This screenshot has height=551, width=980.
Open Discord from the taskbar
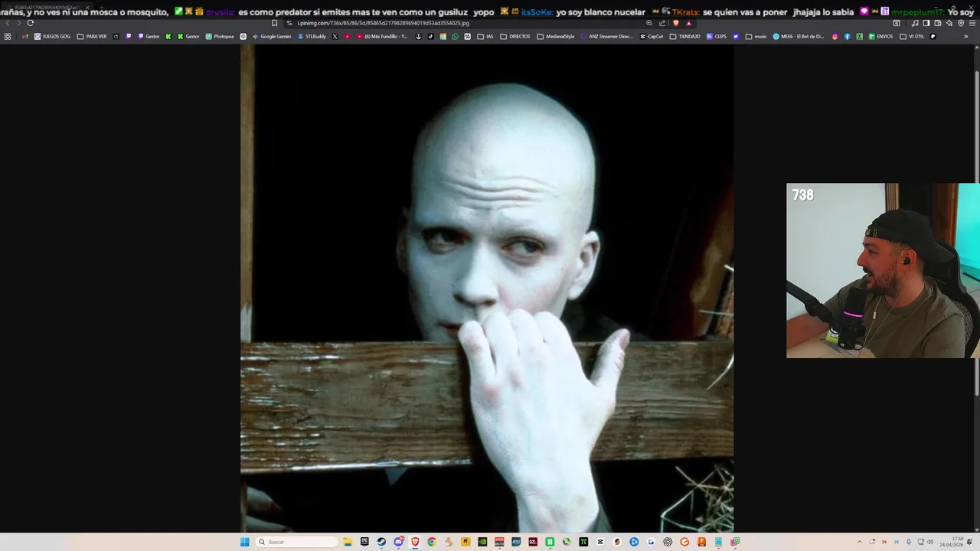tap(398, 542)
